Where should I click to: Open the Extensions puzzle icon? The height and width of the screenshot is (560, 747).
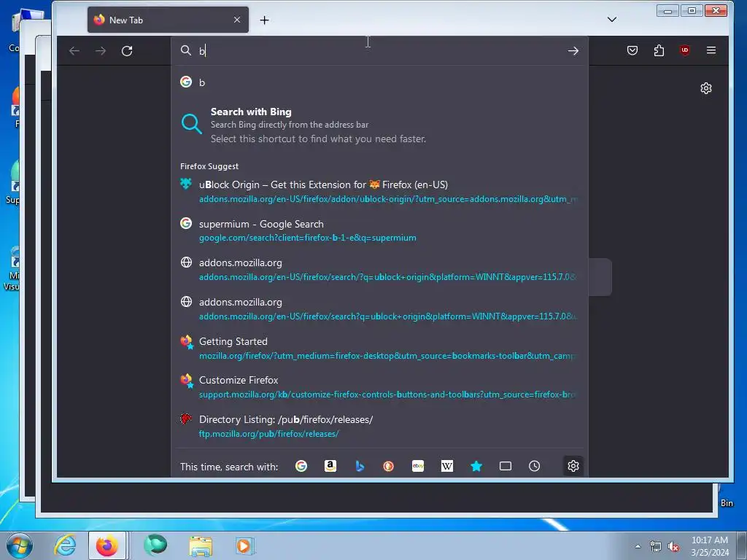[x=659, y=50]
